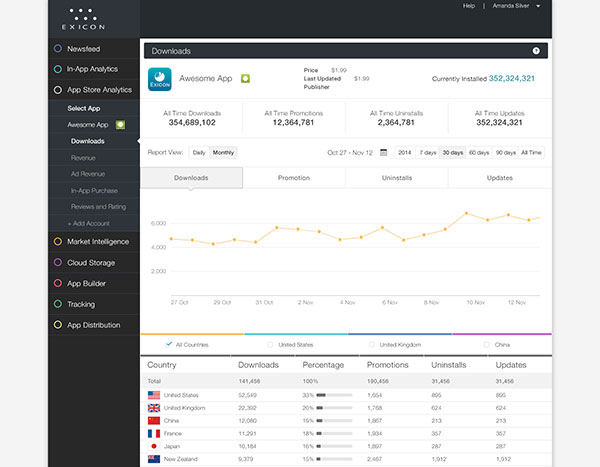The image size is (600, 467).
Task: Click the United States flag icon
Action: 154,395
